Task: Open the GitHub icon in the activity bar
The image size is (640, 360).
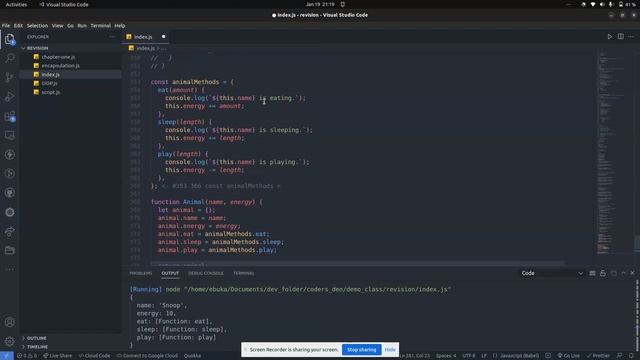Action: tap(9, 193)
